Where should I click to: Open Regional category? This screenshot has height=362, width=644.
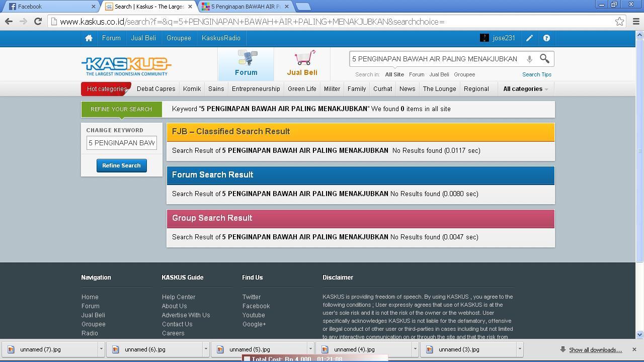(476, 89)
